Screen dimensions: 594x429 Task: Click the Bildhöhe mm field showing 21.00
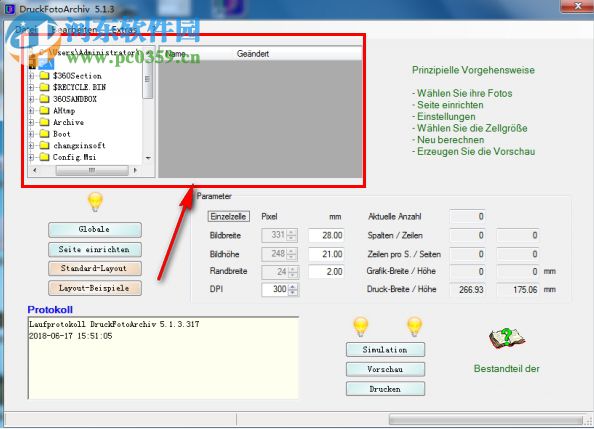[x=326, y=254]
